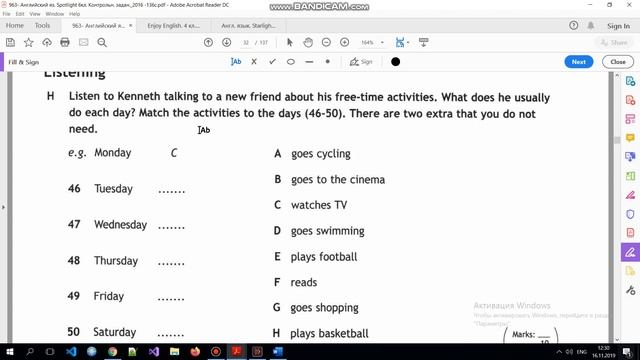Select the circle annotation tool
Viewport: 640px width, 360px height.
(x=291, y=62)
